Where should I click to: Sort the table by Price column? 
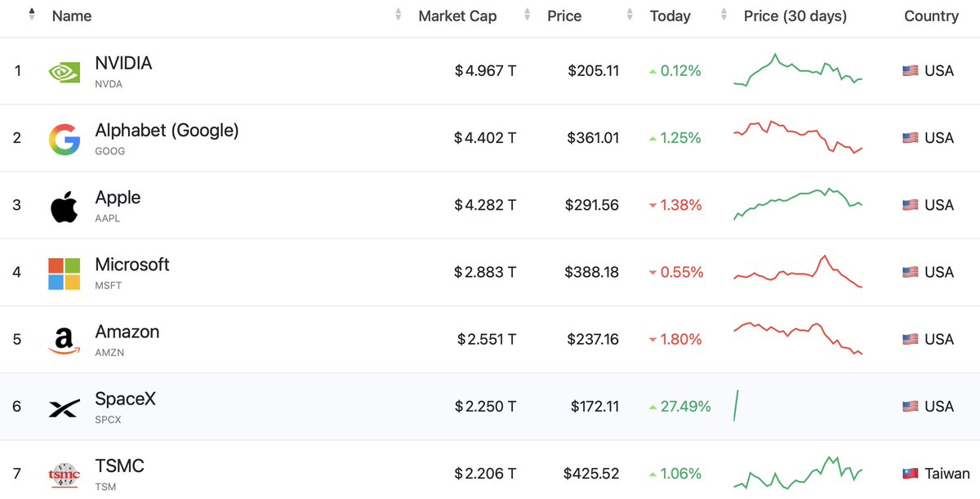click(x=564, y=16)
